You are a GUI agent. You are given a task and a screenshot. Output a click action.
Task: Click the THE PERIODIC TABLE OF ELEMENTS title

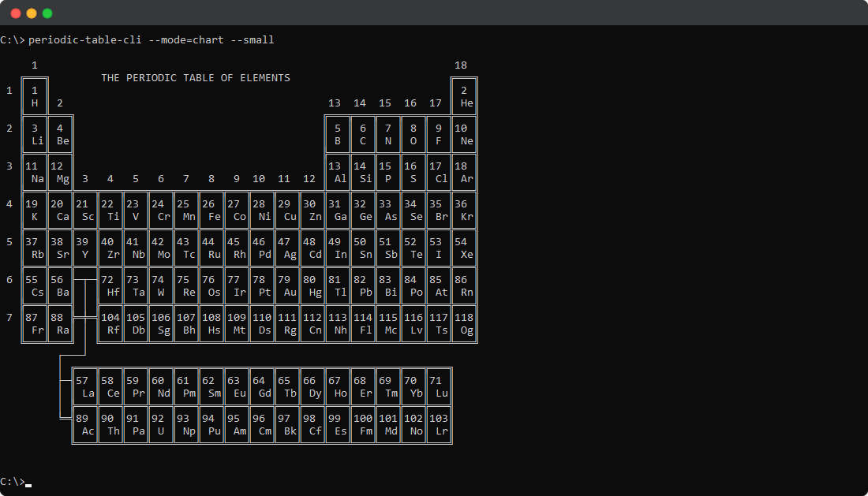tap(195, 77)
